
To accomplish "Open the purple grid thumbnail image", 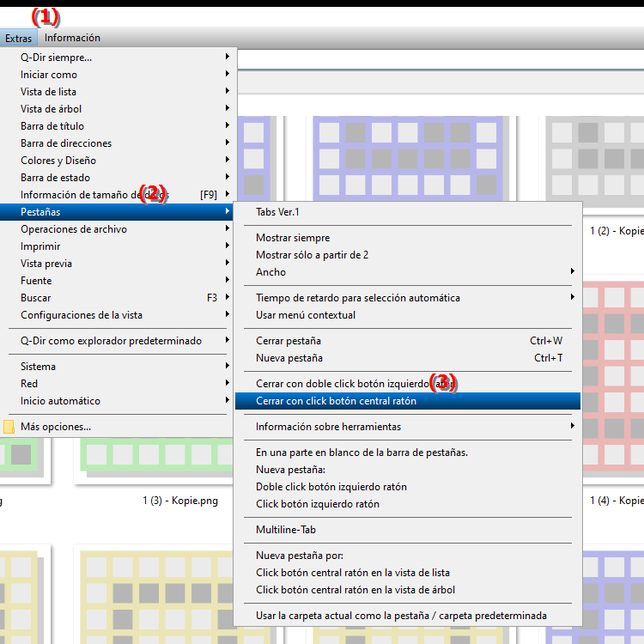I will [x=410, y=158].
